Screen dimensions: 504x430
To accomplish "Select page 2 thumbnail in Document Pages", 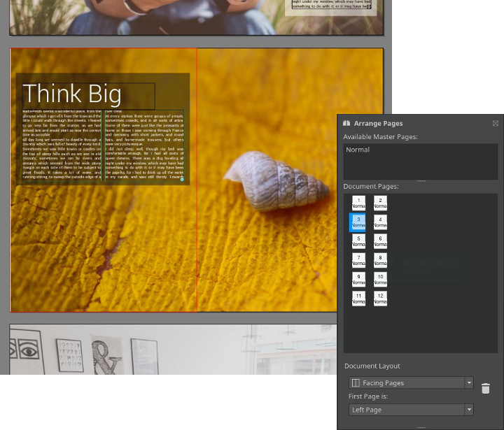I will pyautogui.click(x=380, y=203).
